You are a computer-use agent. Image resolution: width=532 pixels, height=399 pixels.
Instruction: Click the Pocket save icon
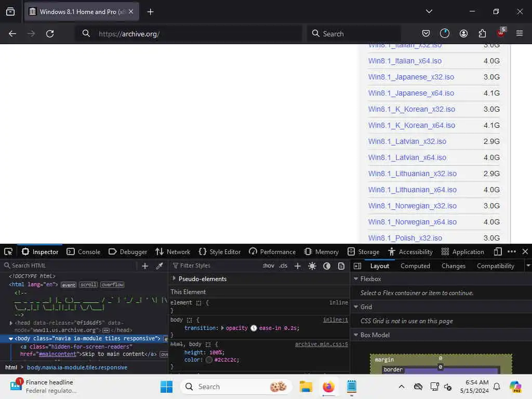[426, 33]
